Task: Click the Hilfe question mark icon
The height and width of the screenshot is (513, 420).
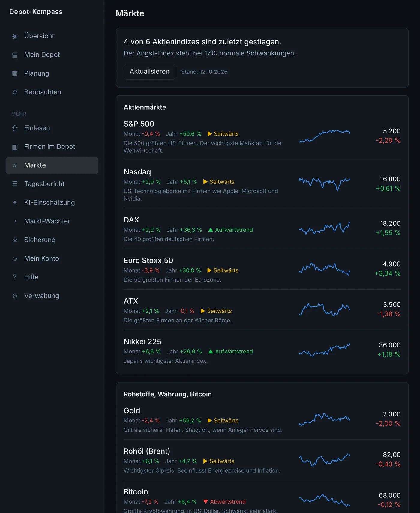Action: tap(15, 277)
